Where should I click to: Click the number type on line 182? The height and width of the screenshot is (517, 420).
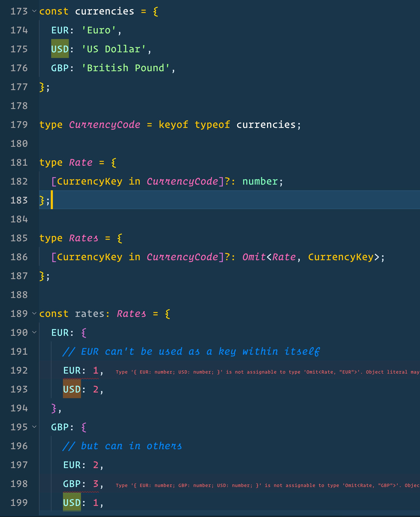tap(260, 181)
